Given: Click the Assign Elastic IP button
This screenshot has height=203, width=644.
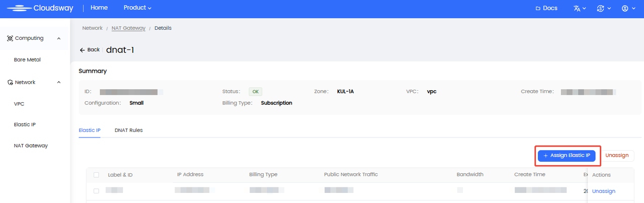Looking at the screenshot, I should [567, 156].
